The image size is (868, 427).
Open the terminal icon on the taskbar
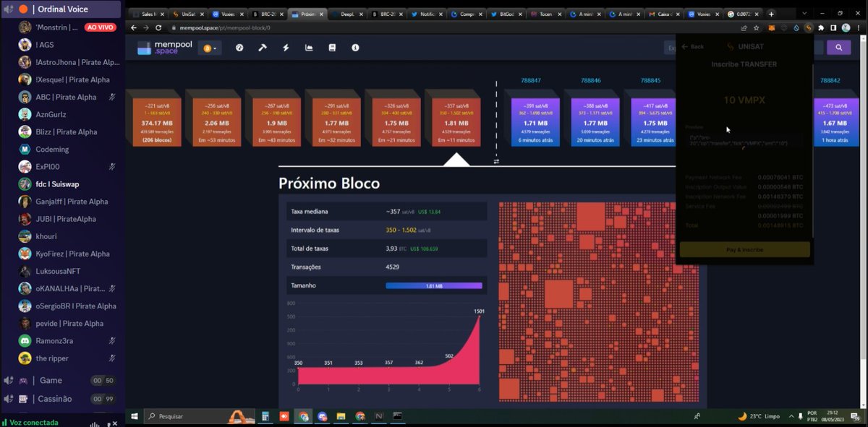coord(397,416)
